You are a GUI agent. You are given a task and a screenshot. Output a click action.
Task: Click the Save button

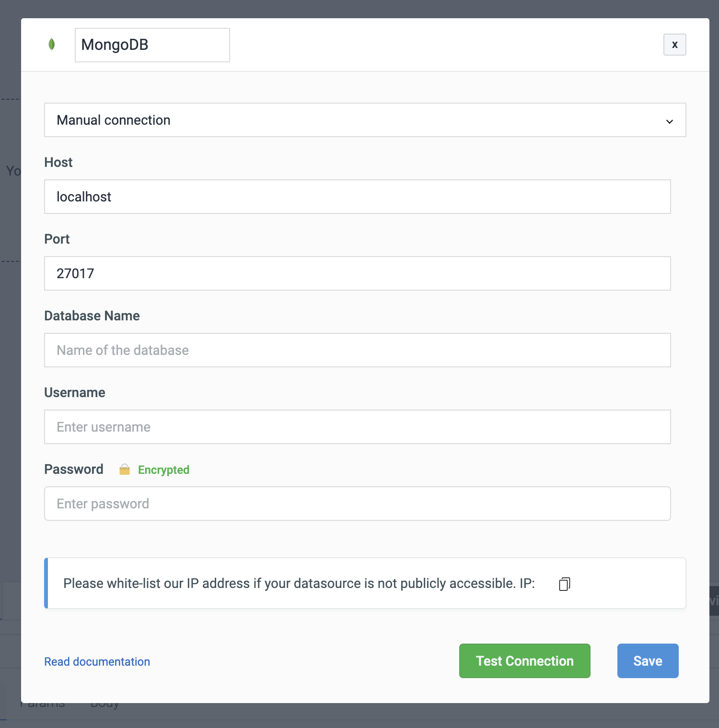click(x=647, y=661)
